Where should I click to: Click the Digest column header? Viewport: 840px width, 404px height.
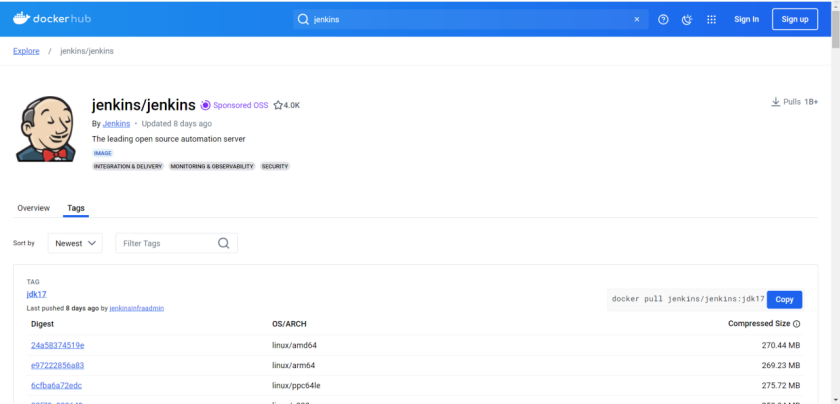point(42,324)
